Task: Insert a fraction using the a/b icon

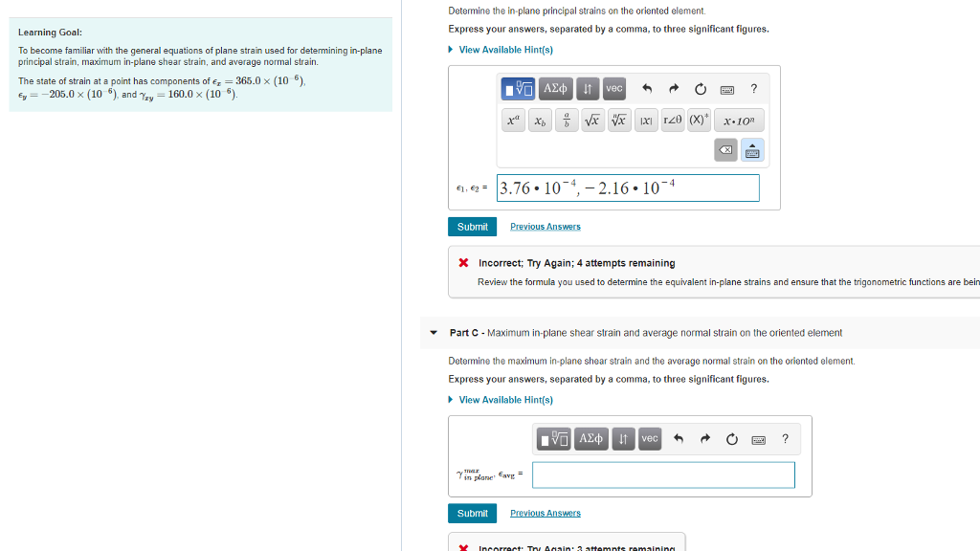Action: click(566, 120)
